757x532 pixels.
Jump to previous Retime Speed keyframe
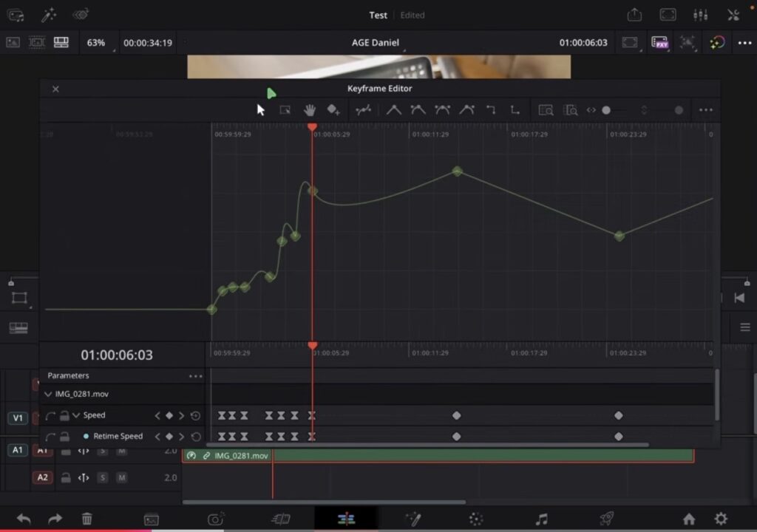pos(157,437)
